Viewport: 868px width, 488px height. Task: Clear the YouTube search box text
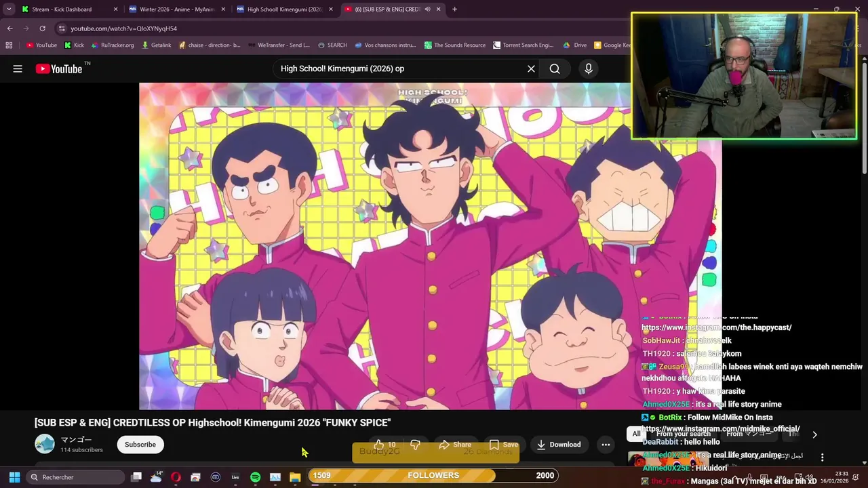531,68
